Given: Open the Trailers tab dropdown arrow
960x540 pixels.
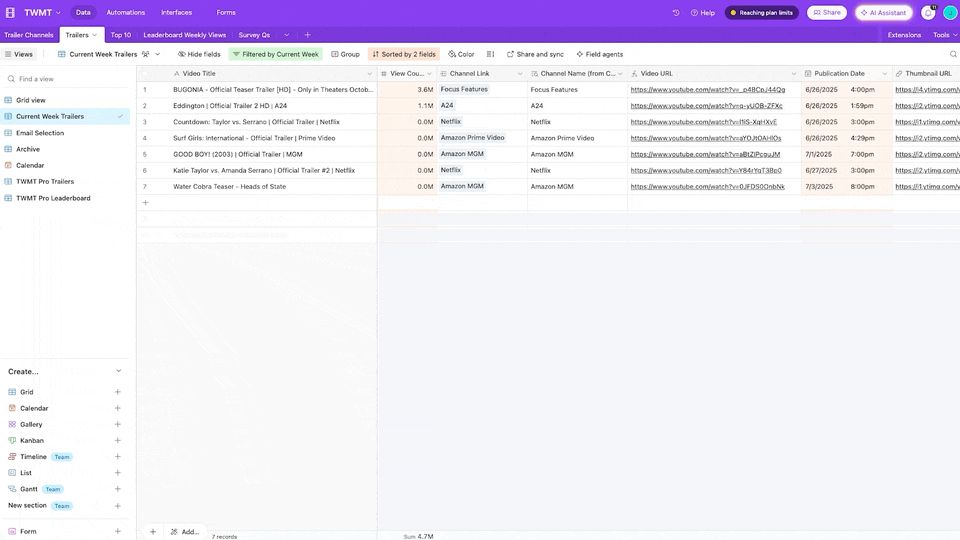Looking at the screenshot, I should coord(94,35).
